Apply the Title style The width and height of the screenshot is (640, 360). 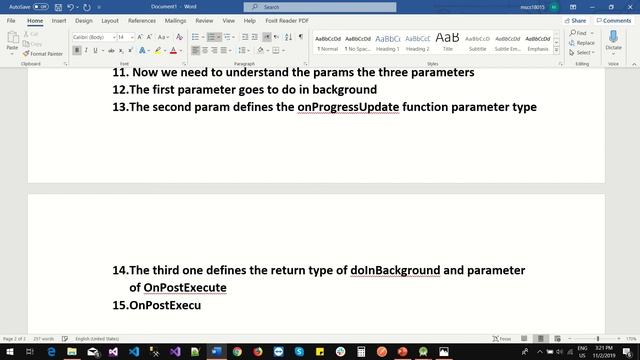tap(448, 42)
